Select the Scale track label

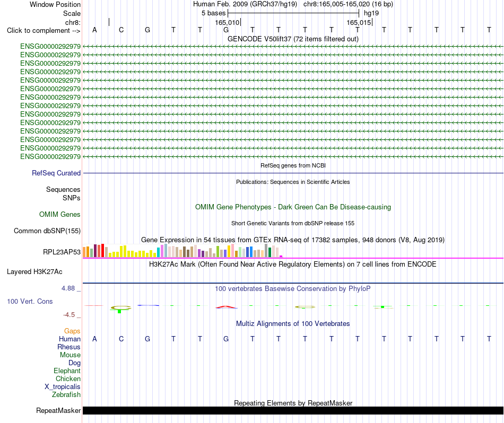click(x=72, y=13)
